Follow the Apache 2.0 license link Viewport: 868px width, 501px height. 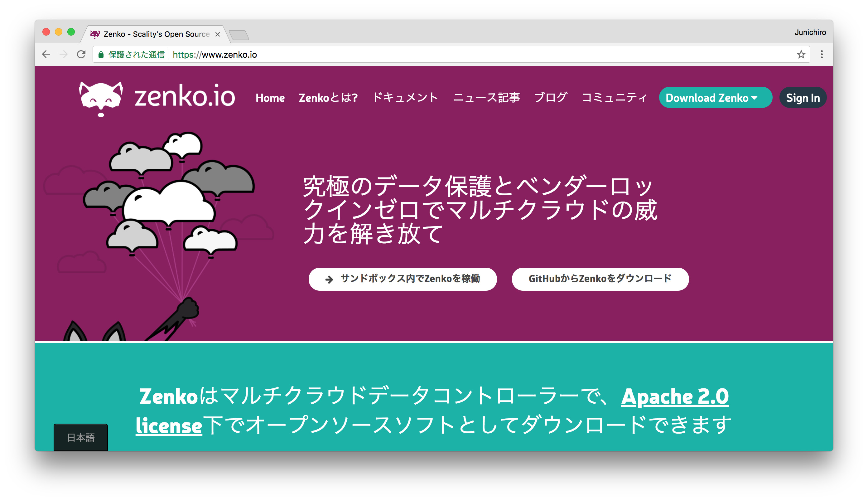pyautogui.click(x=674, y=396)
